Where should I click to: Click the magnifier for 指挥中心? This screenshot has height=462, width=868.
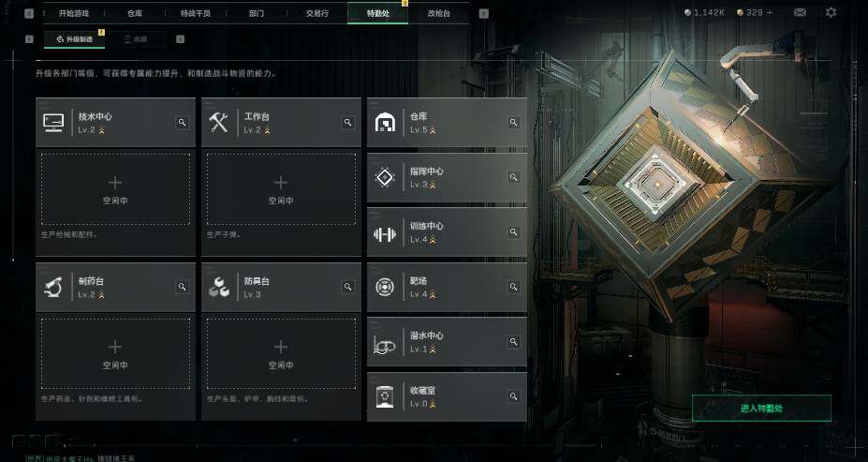(514, 177)
